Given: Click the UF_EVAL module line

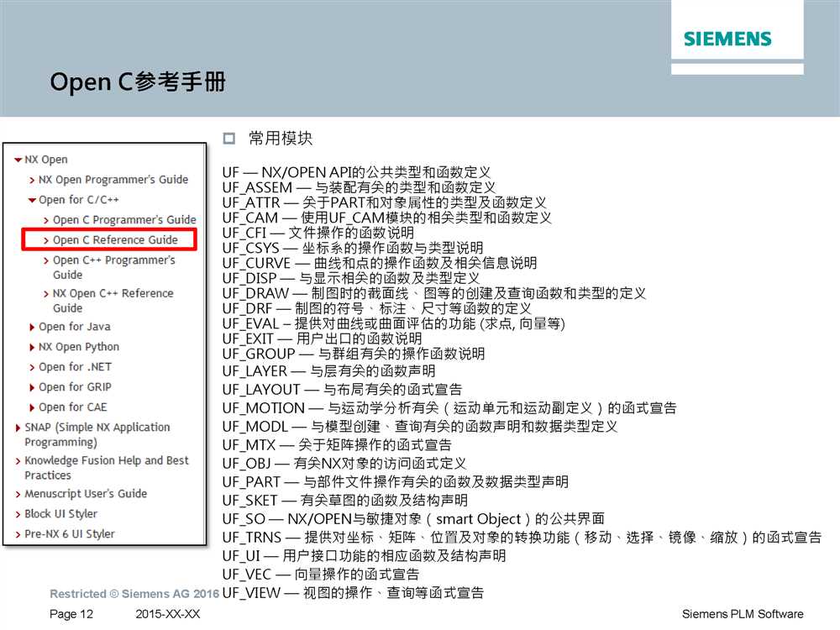Looking at the screenshot, I should coord(394,323).
